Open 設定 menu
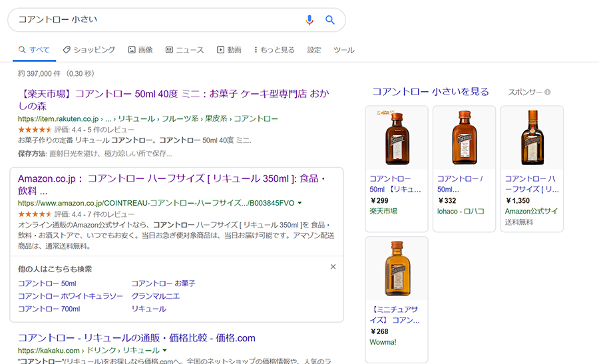This screenshot has height=364, width=599. click(x=314, y=50)
